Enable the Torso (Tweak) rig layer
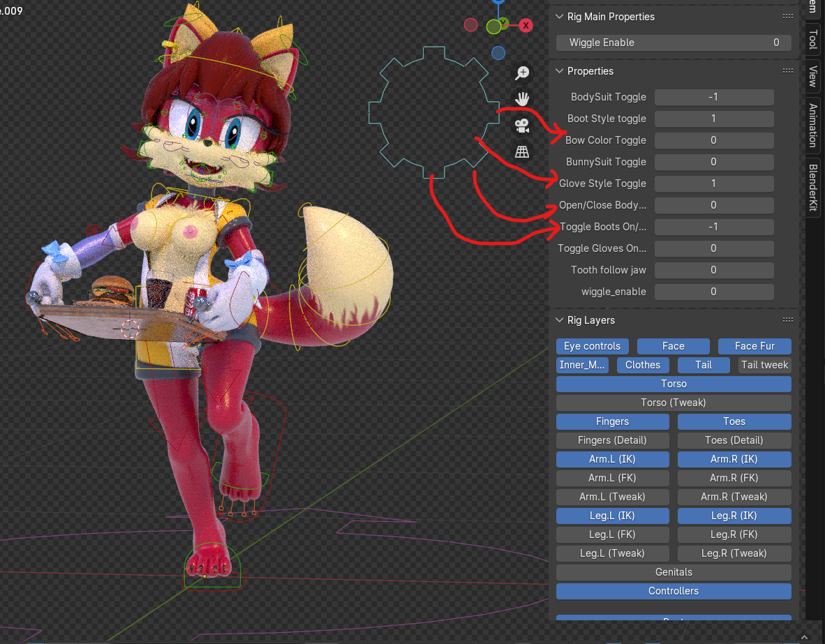The image size is (825, 644). click(x=674, y=403)
